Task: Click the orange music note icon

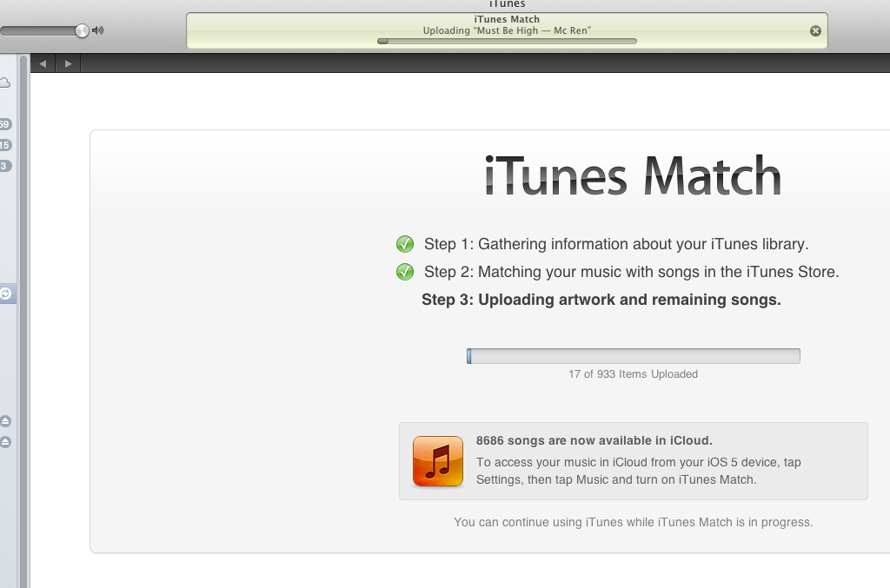Action: pos(438,461)
